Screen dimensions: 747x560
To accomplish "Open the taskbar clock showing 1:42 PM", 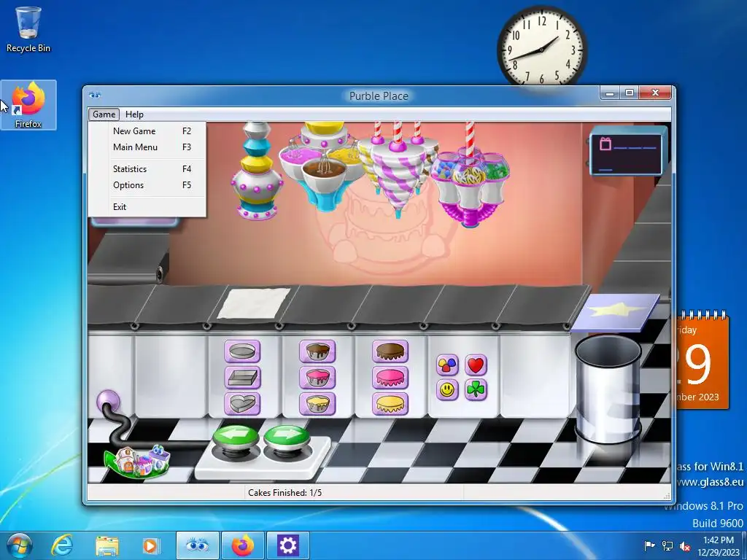I will click(719, 546).
